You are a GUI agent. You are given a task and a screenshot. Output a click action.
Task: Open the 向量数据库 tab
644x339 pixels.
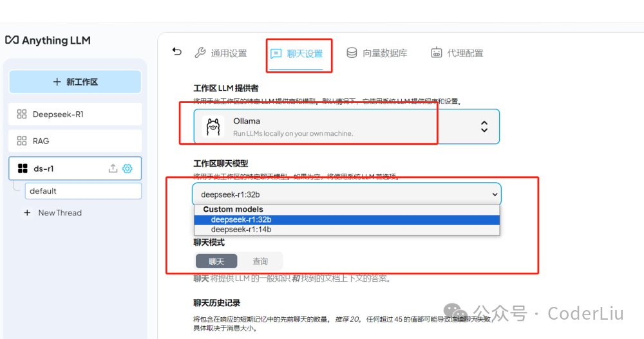pyautogui.click(x=377, y=53)
